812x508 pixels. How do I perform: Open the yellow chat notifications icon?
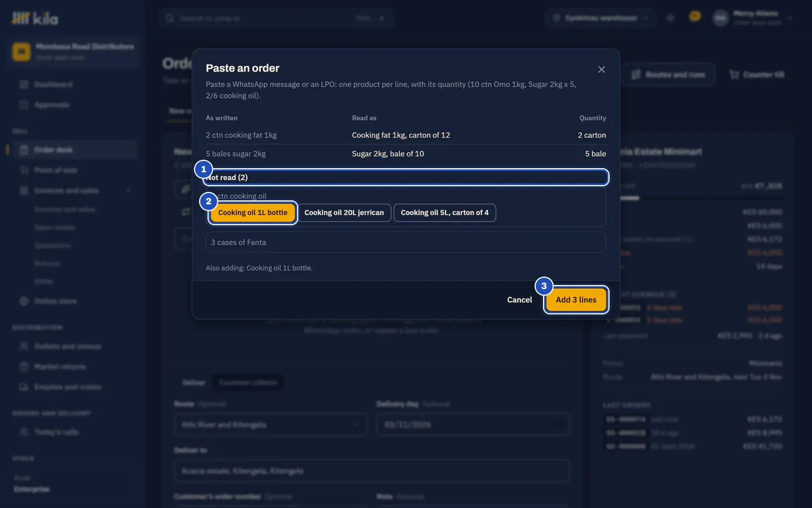click(x=695, y=17)
